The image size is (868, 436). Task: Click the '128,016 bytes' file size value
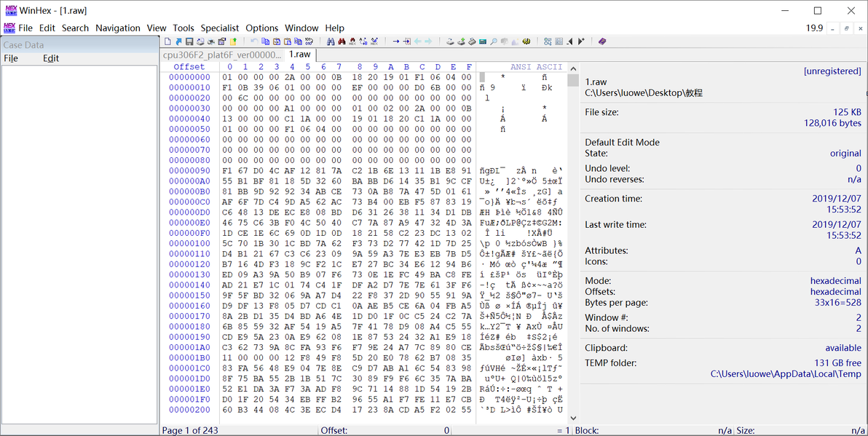point(832,123)
